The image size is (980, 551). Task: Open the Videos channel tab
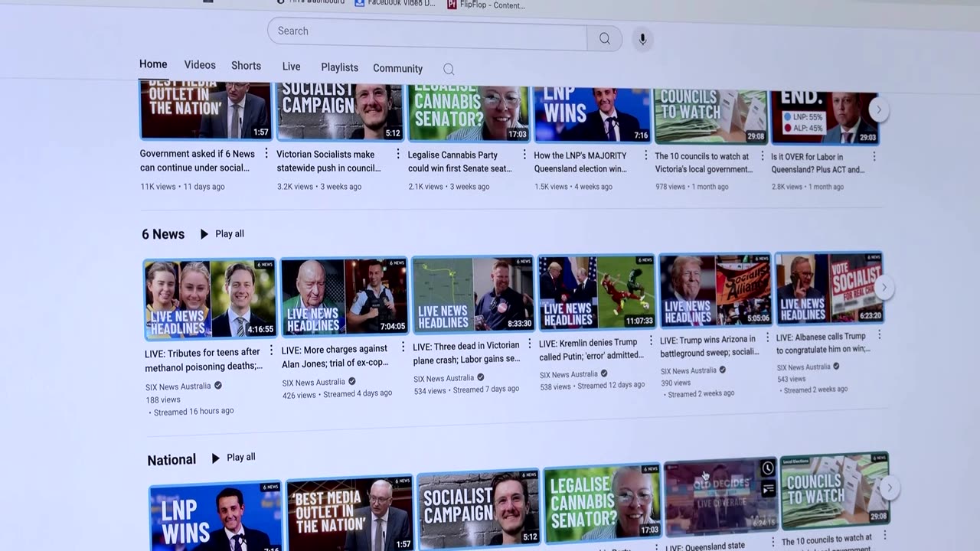coord(200,65)
